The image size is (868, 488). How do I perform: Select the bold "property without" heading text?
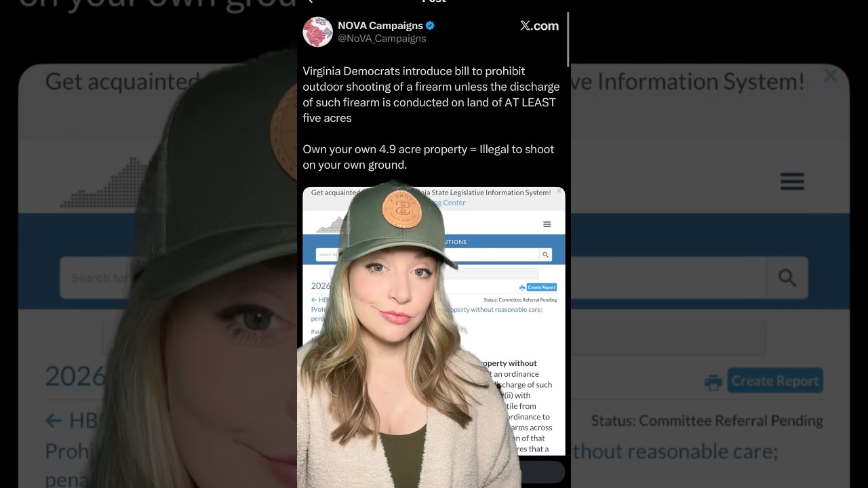pos(508,364)
